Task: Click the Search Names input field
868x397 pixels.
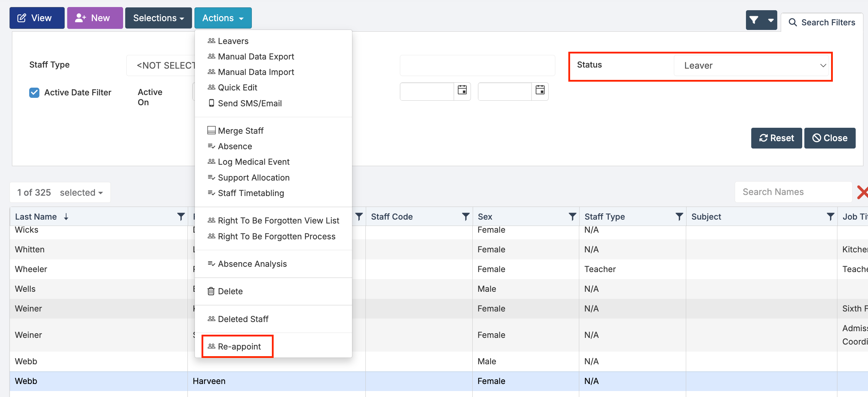Action: pyautogui.click(x=793, y=192)
